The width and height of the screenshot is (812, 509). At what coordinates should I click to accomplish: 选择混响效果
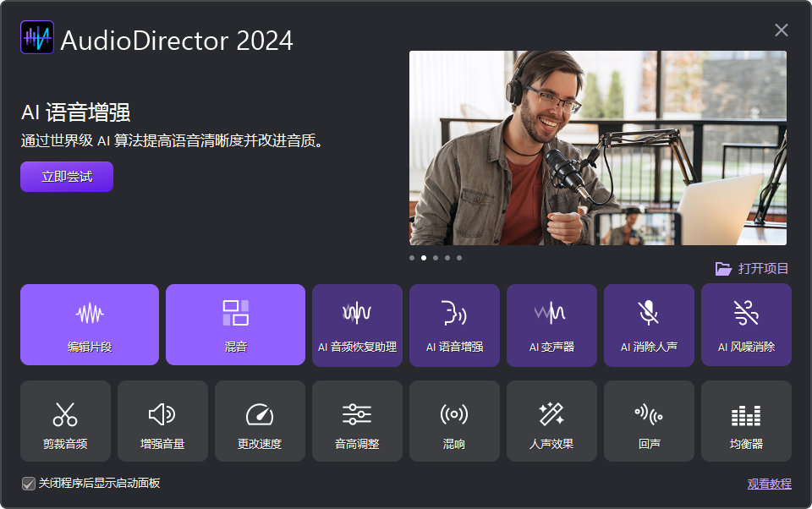[x=454, y=420]
